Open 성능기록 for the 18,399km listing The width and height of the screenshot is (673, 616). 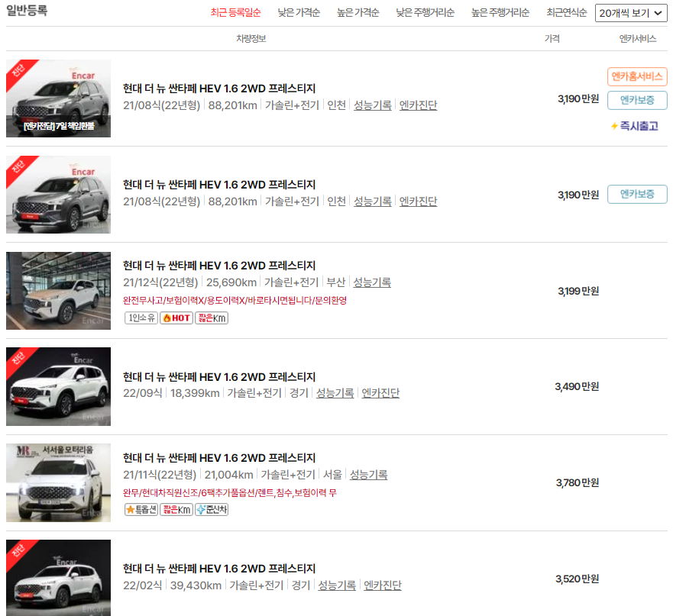coord(335,393)
